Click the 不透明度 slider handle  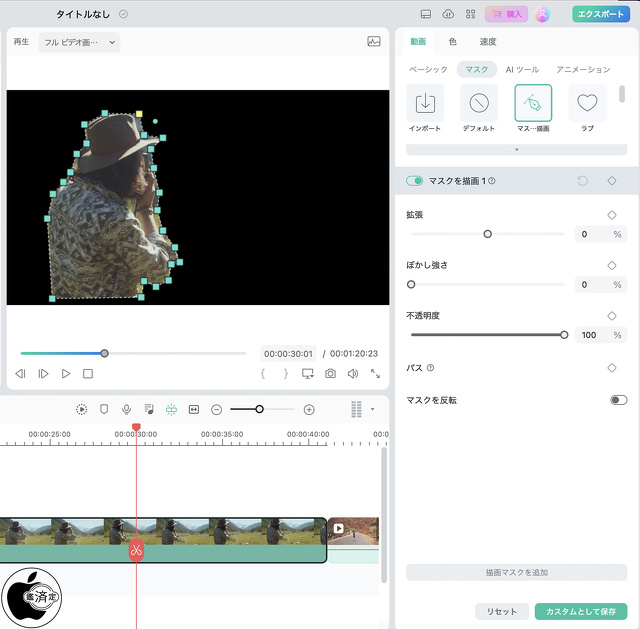(564, 335)
